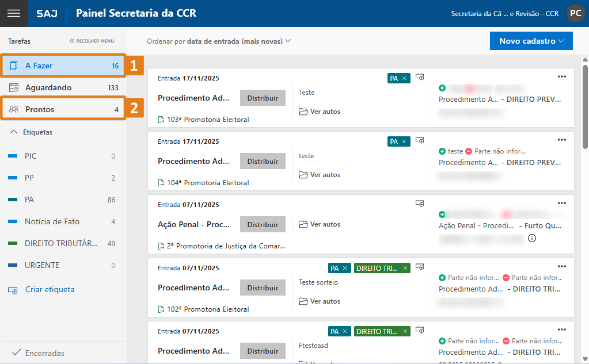Click the PC user avatar icon
This screenshot has width=589, height=364.
[x=575, y=13]
